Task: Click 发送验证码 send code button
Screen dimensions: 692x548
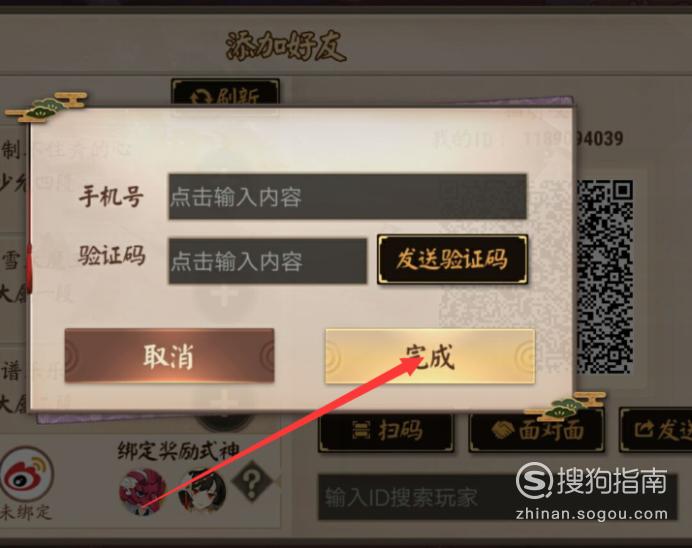Action: pyautogui.click(x=453, y=259)
